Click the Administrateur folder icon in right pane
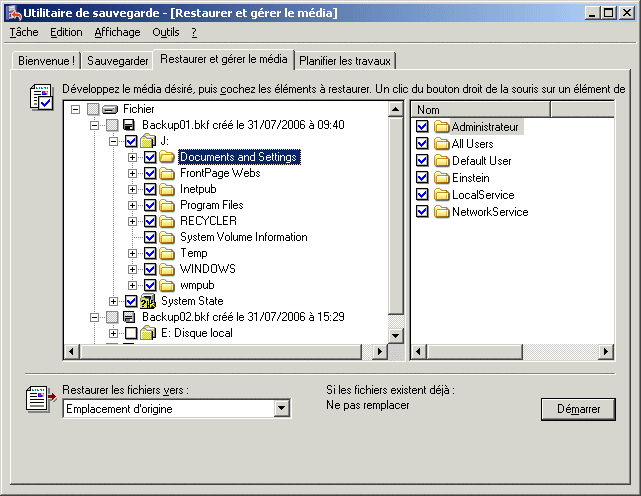 441,127
